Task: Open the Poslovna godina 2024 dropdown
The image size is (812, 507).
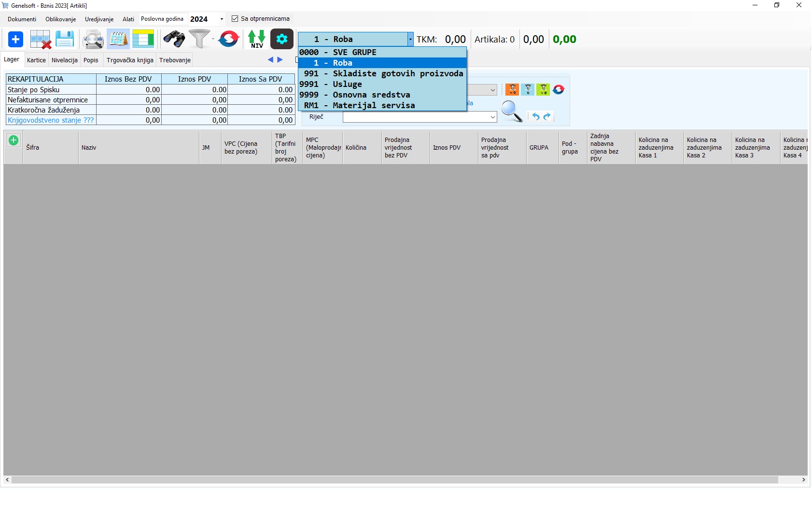Action: (222, 19)
